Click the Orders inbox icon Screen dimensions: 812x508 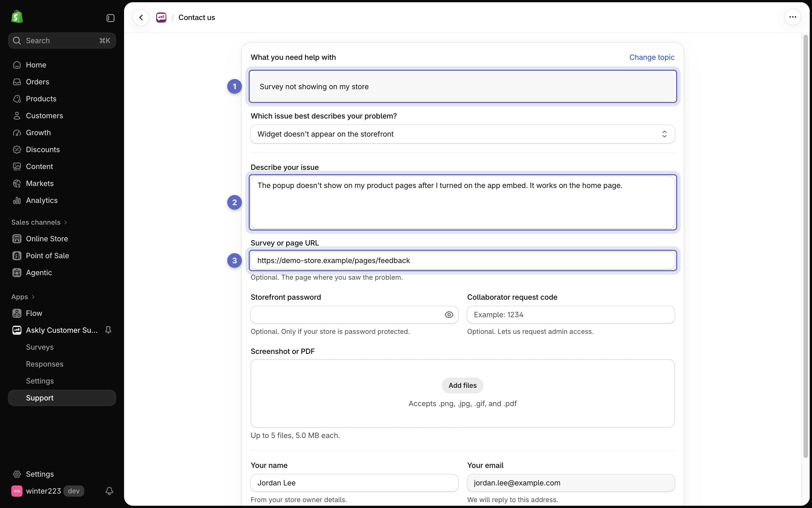coord(17,82)
